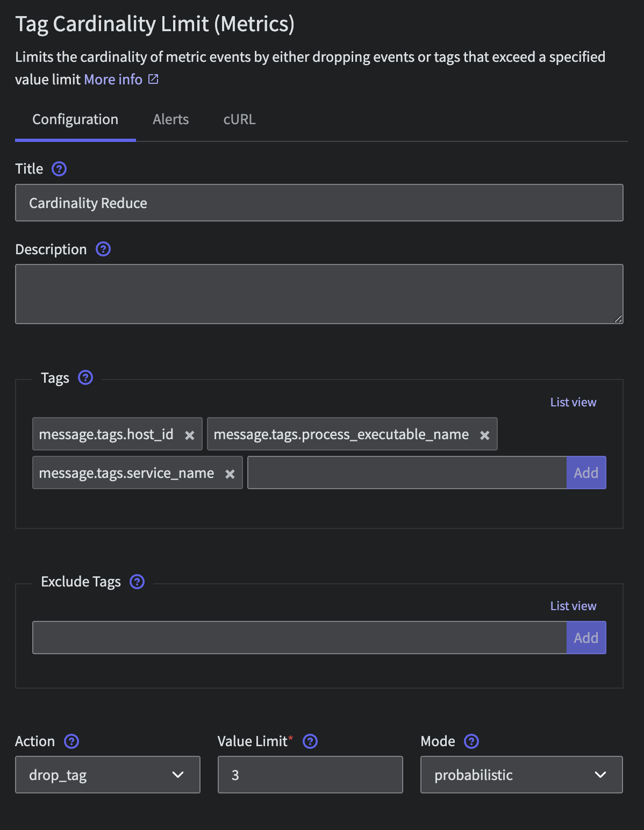The width and height of the screenshot is (644, 830).
Task: Click Add button in Exclude Tags
Action: pyautogui.click(x=586, y=638)
